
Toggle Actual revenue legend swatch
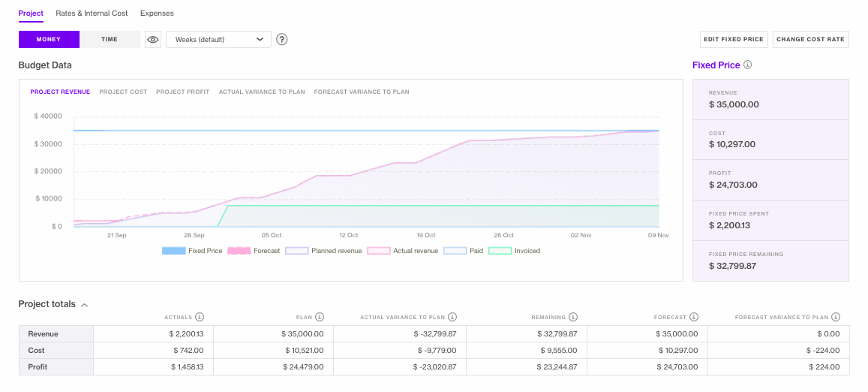tap(379, 251)
